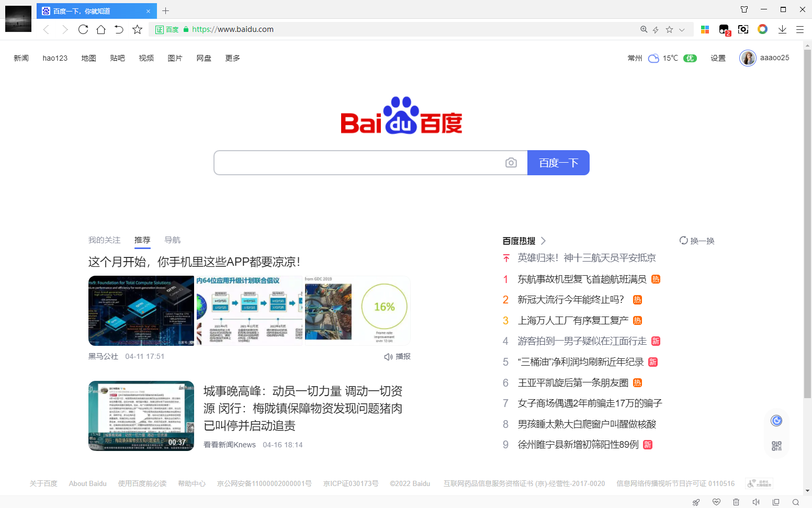Mute page sounds with the speaker icon
This screenshot has width=812, height=508.
[x=756, y=502]
